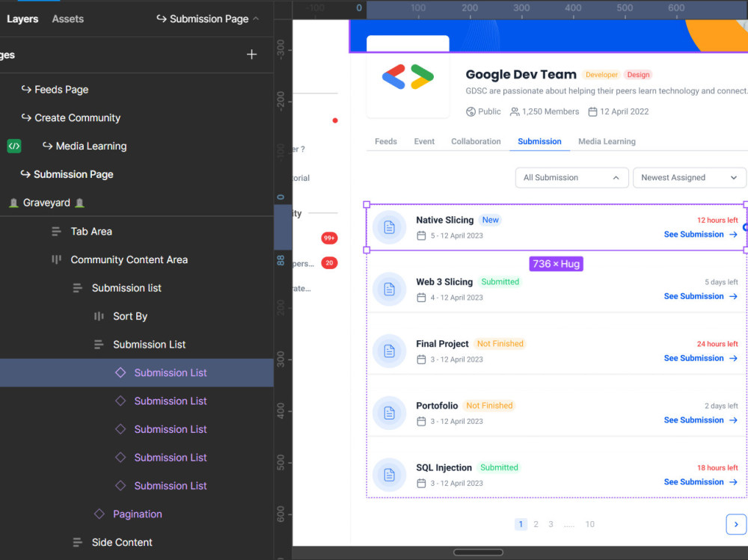The image size is (748, 560).
Task: Click the arrow beside SQL Injection See Submission
Action: (733, 481)
